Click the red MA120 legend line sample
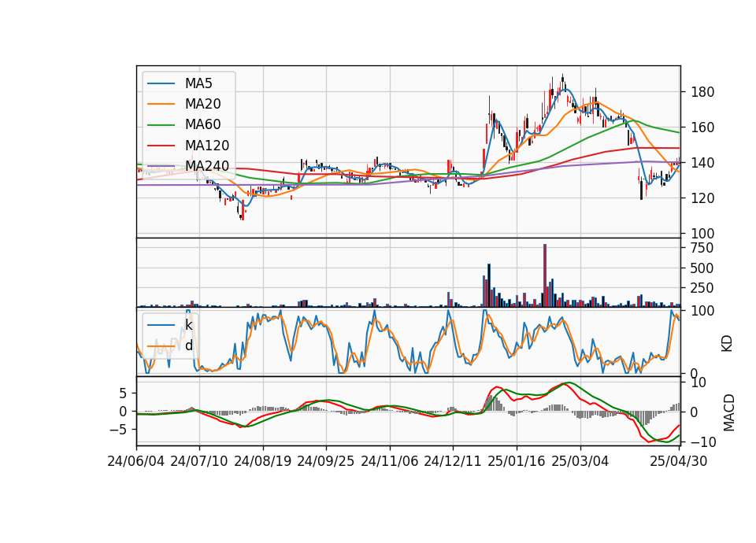756x543 pixels. 161,146
